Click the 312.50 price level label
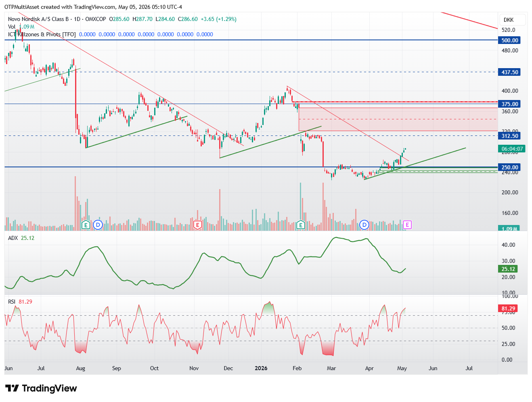Screen dimensions: 532x402 pyautogui.click(x=509, y=136)
